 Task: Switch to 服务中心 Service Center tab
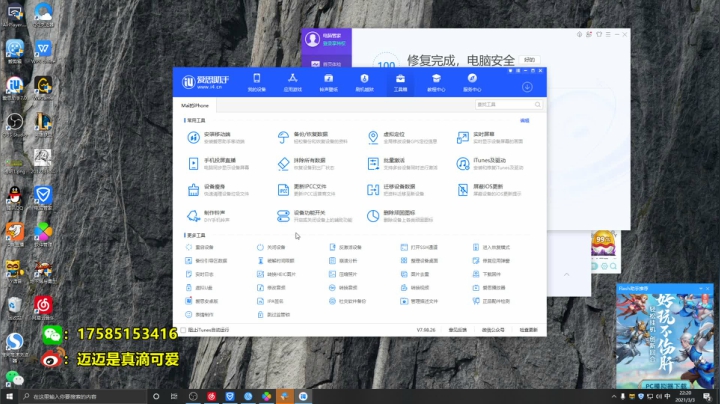(x=472, y=83)
